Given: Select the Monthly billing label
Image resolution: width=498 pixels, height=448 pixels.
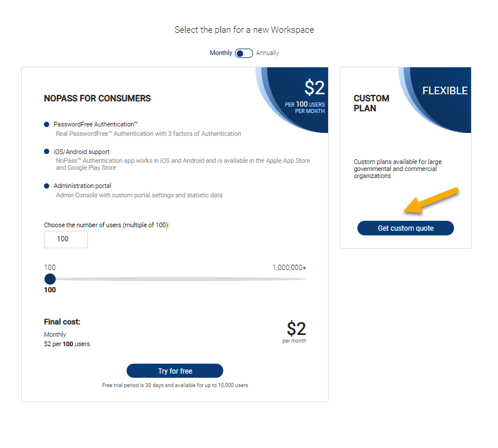Looking at the screenshot, I should [x=221, y=53].
